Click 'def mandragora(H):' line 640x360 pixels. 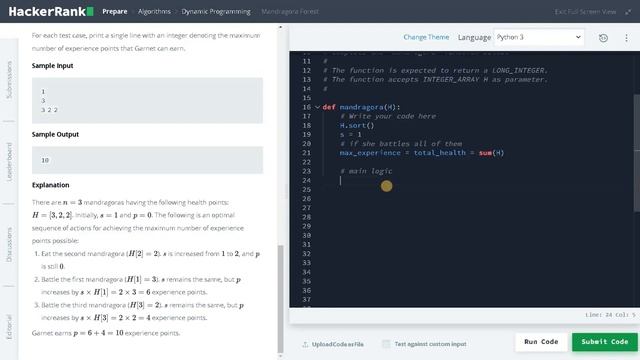(361, 107)
